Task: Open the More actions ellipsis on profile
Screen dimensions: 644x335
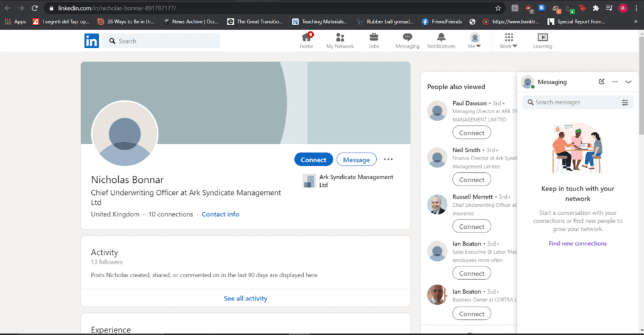Action: pos(388,159)
